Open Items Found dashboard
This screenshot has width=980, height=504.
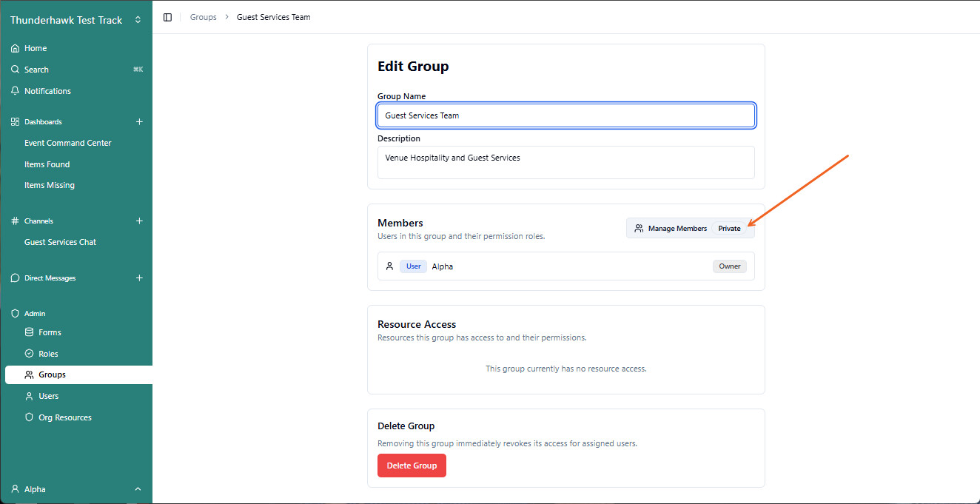tap(47, 164)
